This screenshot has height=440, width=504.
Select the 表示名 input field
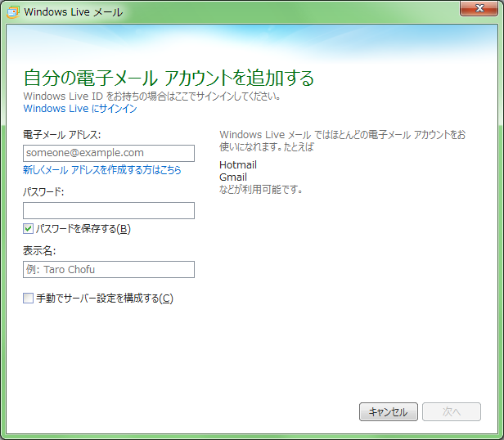pos(109,270)
